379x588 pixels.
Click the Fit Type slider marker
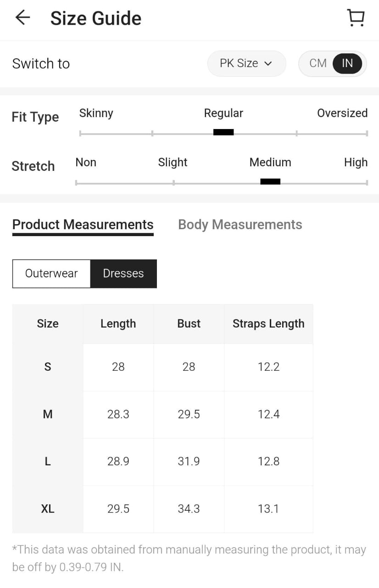223,133
